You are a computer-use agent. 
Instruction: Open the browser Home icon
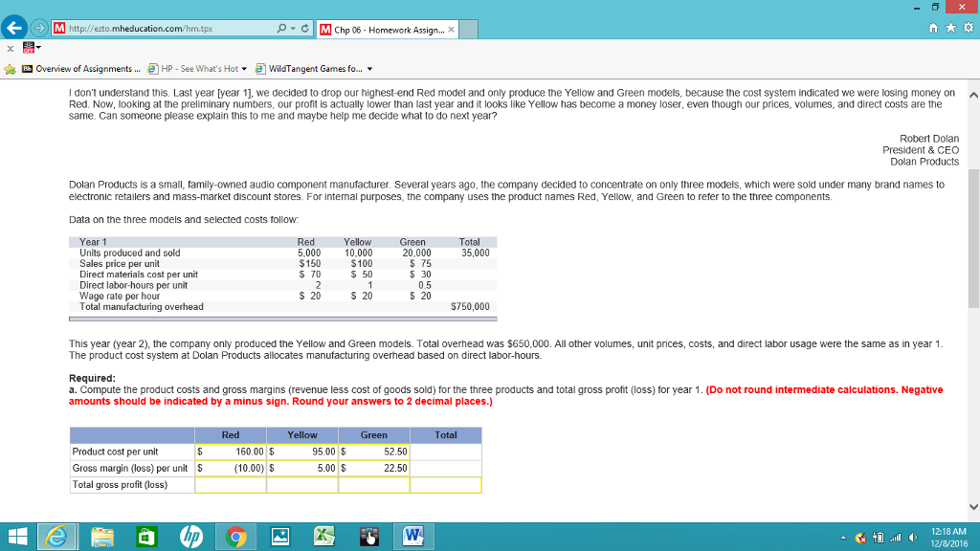pos(933,28)
